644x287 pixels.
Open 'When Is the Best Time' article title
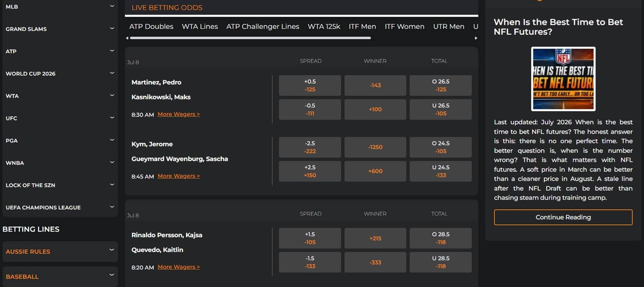(558, 27)
